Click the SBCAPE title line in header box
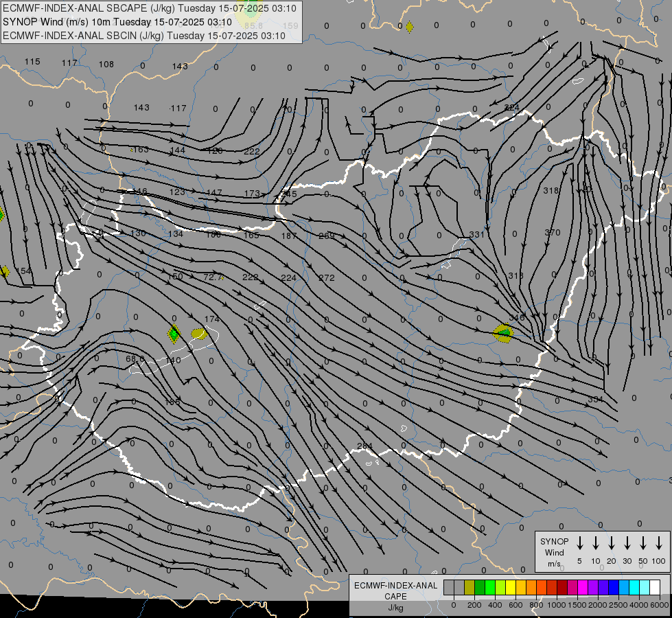Image resolution: width=672 pixels, height=618 pixels. pos(150,8)
